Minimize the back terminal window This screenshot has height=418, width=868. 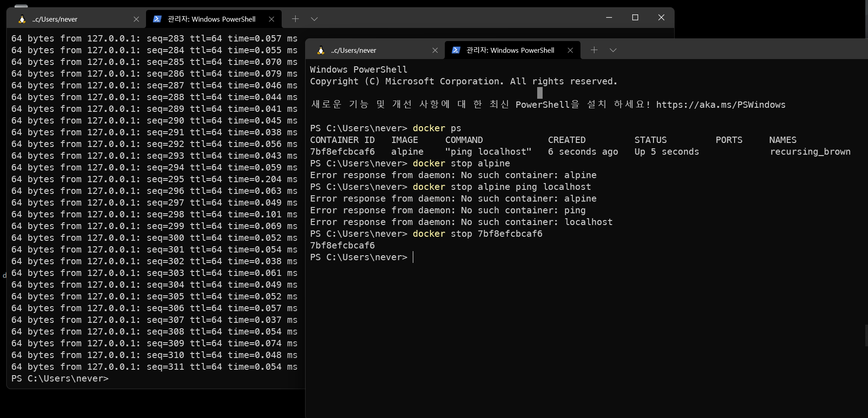tap(609, 18)
